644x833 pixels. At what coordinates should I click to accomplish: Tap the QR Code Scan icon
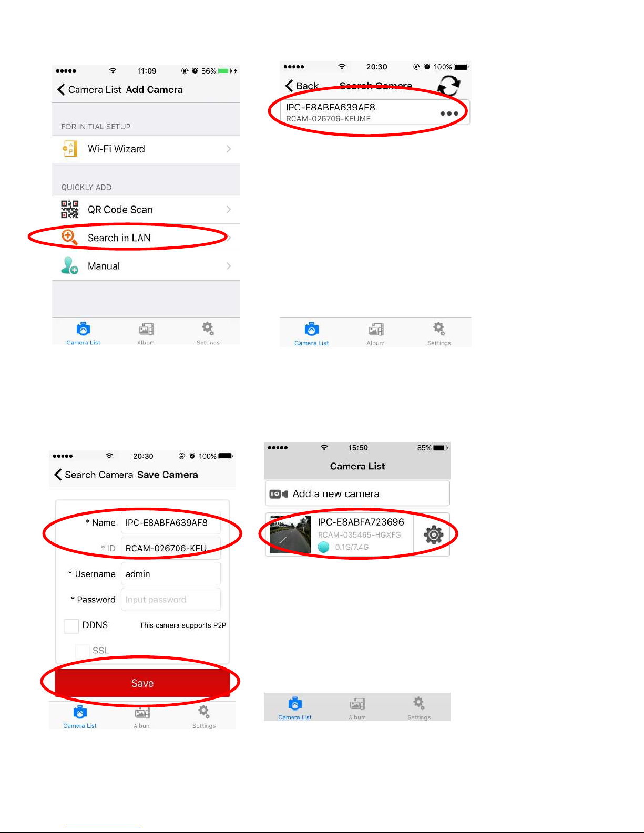[70, 210]
